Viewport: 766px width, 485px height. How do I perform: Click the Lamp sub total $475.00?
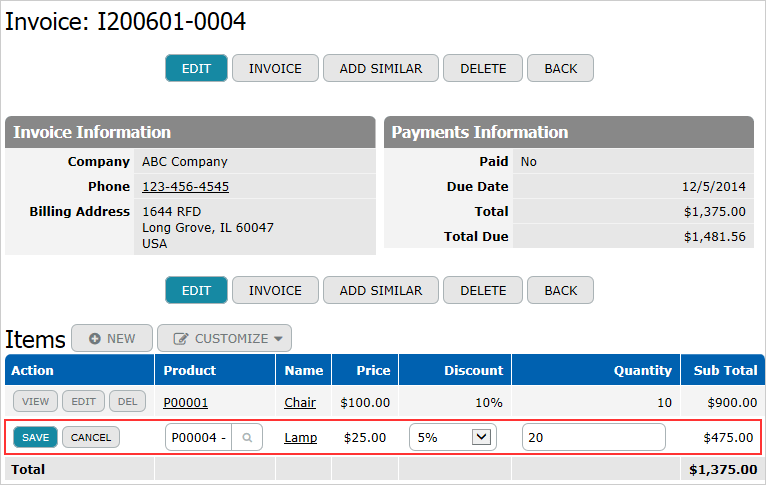728,438
